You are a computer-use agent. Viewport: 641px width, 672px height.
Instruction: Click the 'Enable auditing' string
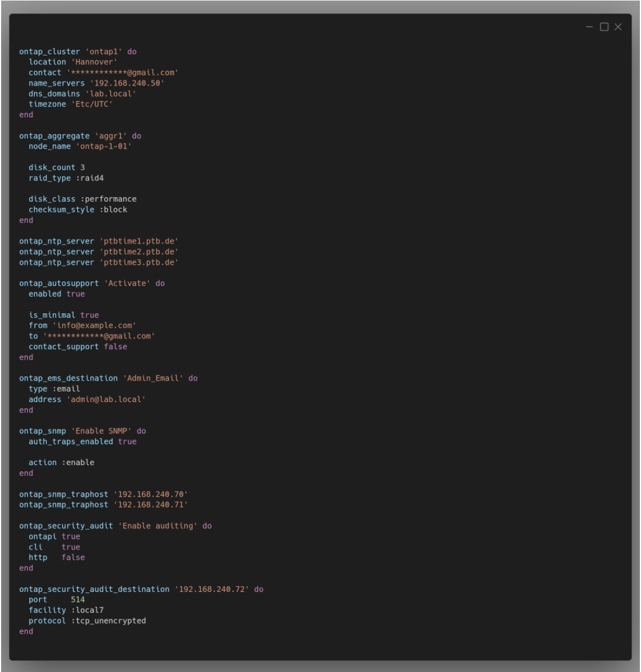click(157, 526)
